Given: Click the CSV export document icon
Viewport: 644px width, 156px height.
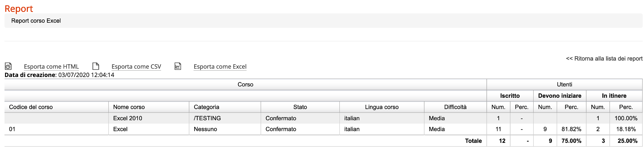Looking at the screenshot, I should tap(96, 66).
